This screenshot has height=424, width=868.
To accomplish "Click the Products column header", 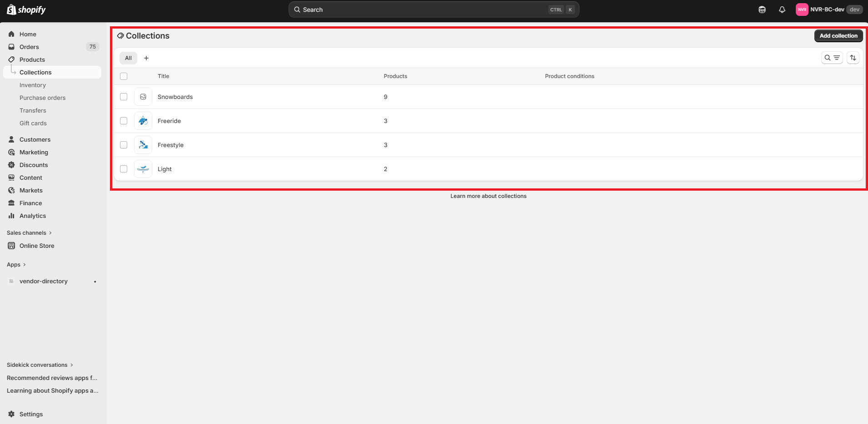I will click(395, 76).
